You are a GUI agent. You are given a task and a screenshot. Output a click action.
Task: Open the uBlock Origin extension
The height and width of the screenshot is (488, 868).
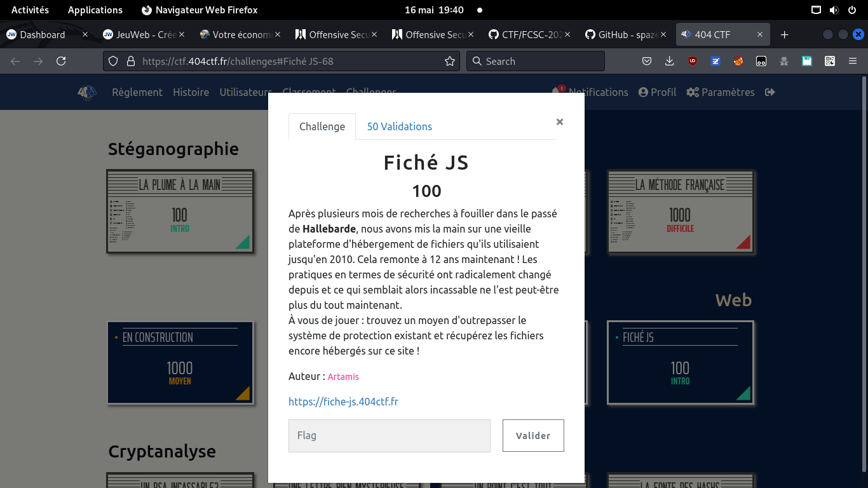tap(693, 61)
